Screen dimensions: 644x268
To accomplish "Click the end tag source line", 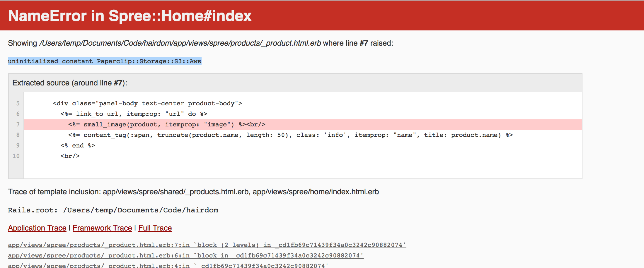I will pyautogui.click(x=78, y=145).
